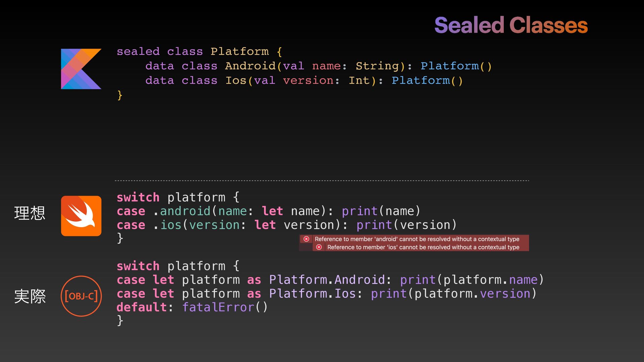
Task: Click the 実際 label
Action: (x=30, y=296)
